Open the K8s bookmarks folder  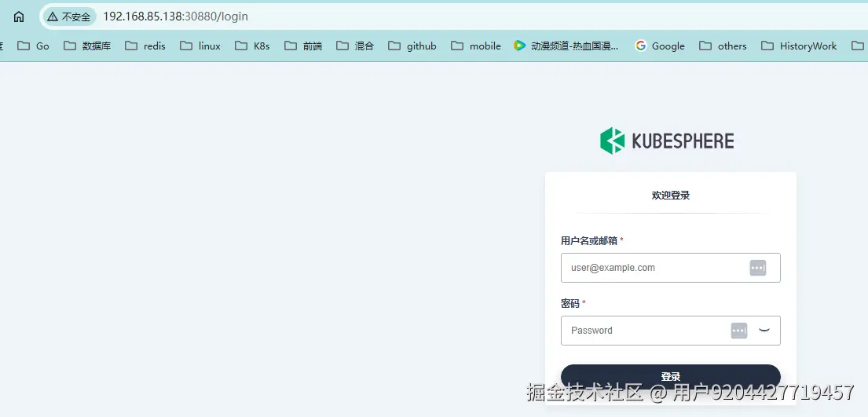[x=252, y=46]
